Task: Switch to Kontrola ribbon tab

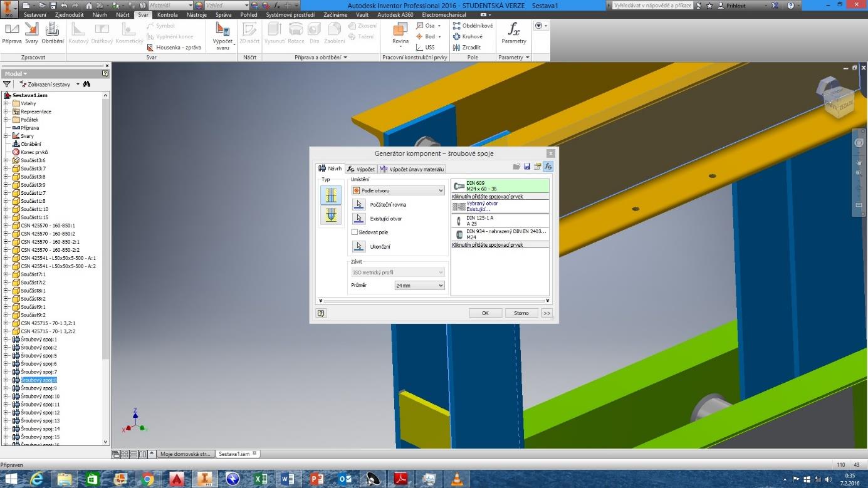Action: tap(167, 14)
